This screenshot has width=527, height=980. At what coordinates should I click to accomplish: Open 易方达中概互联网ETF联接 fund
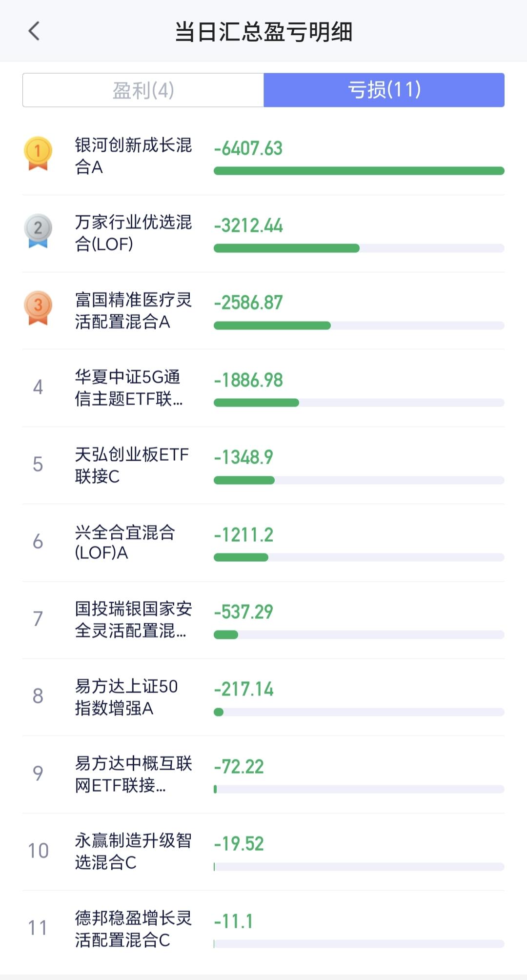[132, 774]
